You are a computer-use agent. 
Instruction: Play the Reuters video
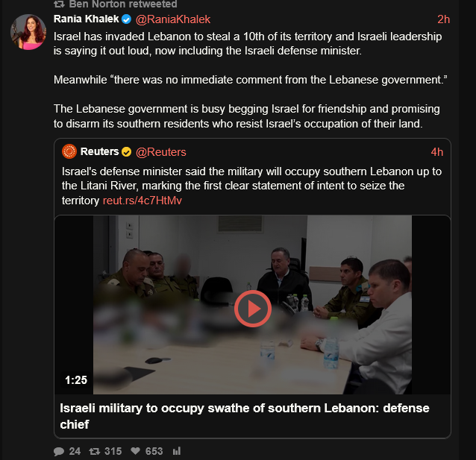click(252, 308)
